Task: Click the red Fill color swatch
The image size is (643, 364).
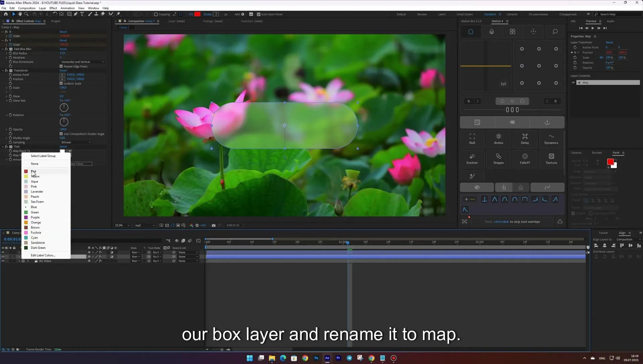Action: (198, 14)
